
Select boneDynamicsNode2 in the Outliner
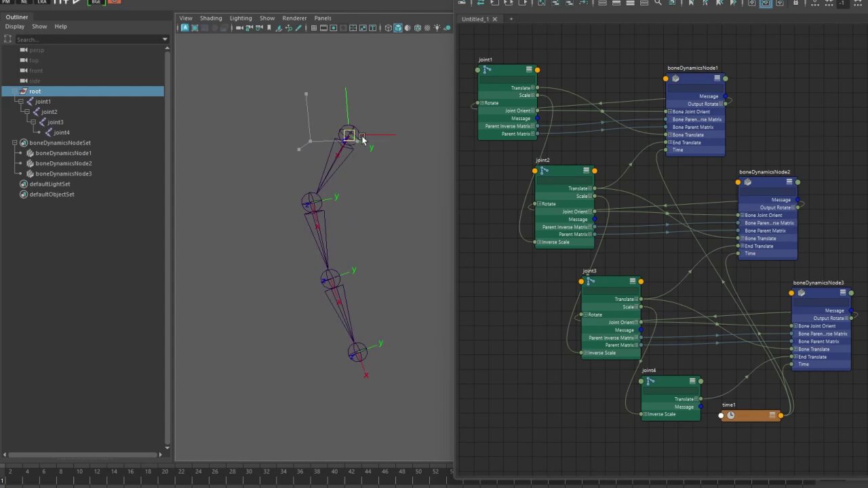point(63,163)
